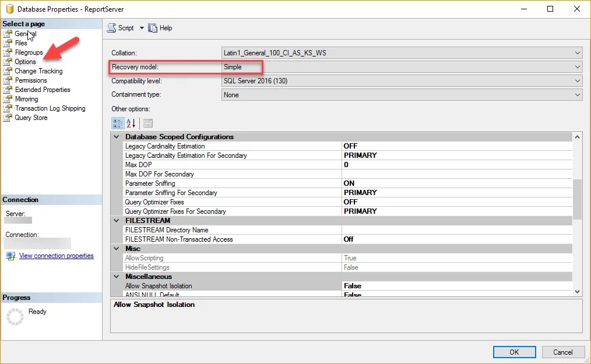The image size is (591, 364).
Task: Open the Recovery model dropdown
Action: [402, 67]
